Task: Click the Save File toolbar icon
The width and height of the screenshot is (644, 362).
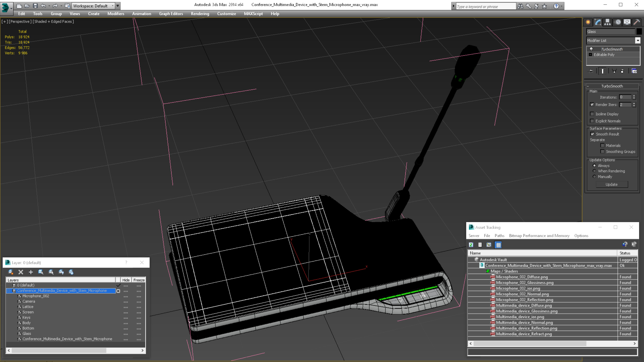Action: pyautogui.click(x=35, y=6)
